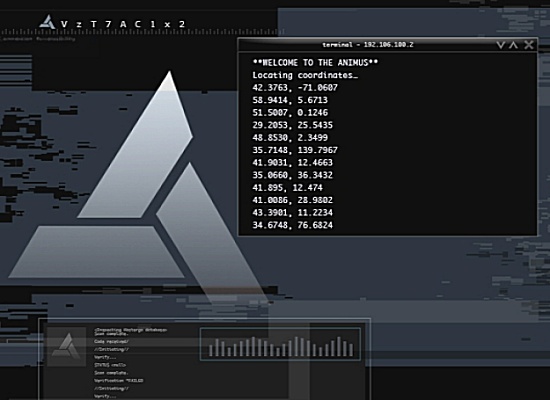Select the coordinate line 35.7148, 139.7967
Image resolution: width=550 pixels, height=400 pixels.
point(295,150)
